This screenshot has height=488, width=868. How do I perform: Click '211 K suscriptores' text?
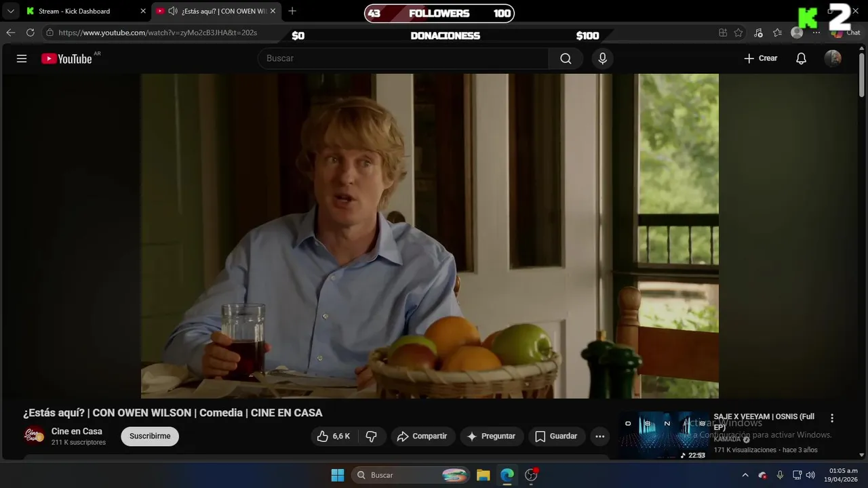(79, 443)
